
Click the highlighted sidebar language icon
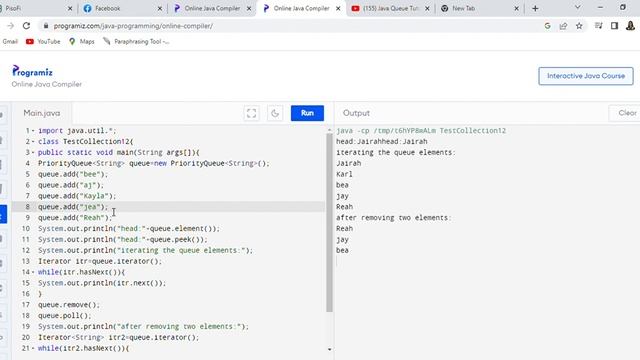(3, 214)
